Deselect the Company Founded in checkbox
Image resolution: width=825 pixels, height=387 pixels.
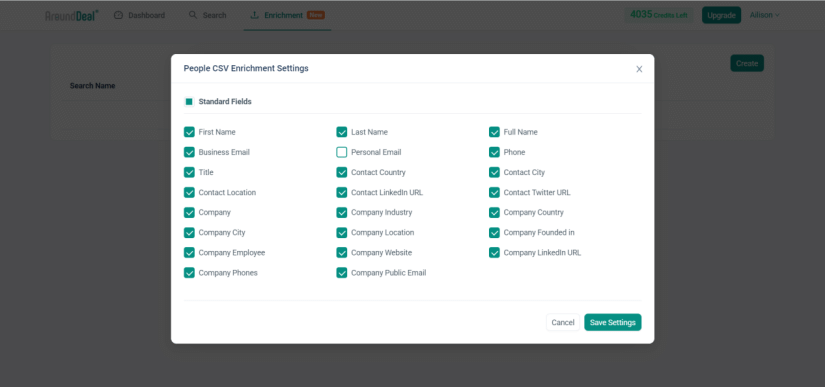click(x=494, y=232)
